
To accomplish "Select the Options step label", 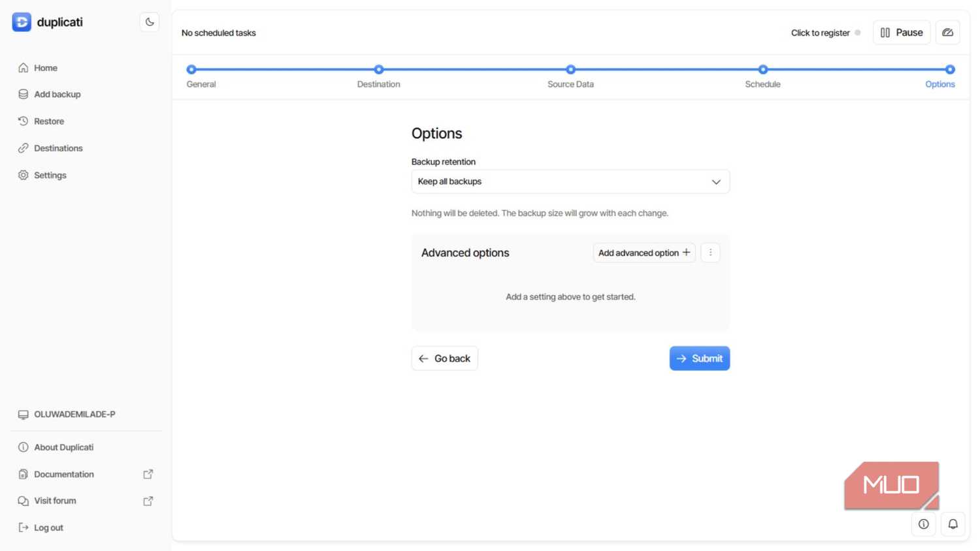I will tap(940, 84).
